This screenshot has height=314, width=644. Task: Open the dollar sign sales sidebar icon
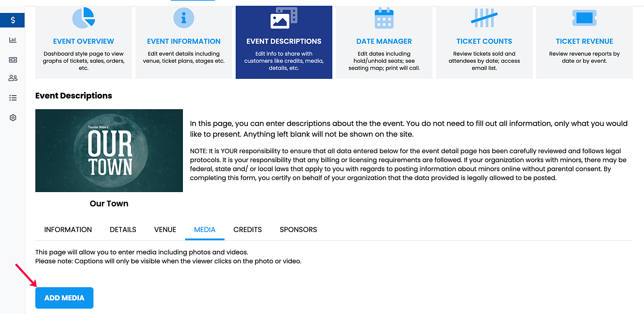[13, 20]
